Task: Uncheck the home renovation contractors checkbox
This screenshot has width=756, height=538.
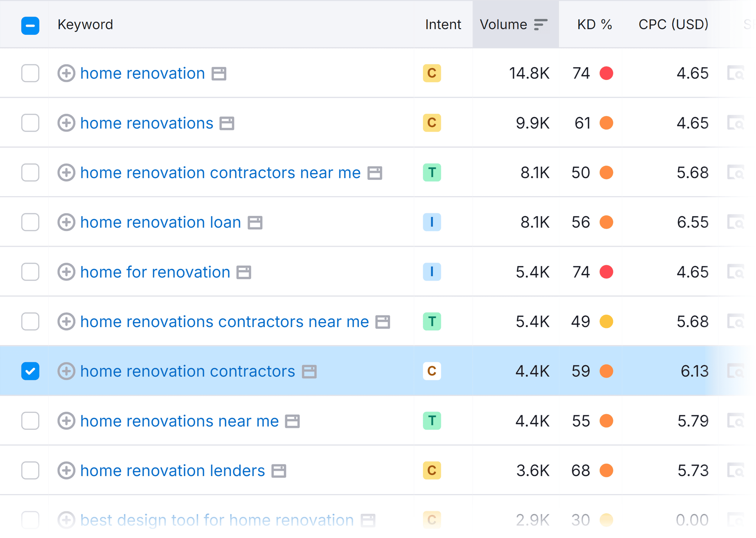Action: (x=30, y=371)
